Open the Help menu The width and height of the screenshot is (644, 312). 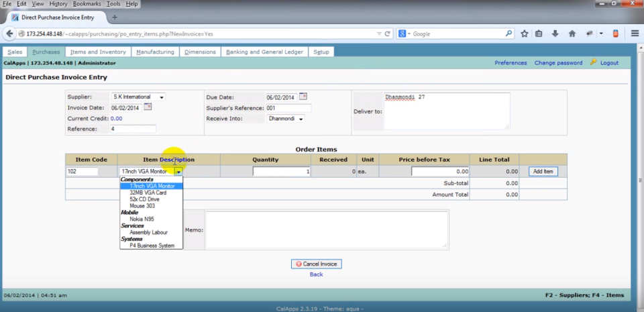pyautogui.click(x=132, y=4)
